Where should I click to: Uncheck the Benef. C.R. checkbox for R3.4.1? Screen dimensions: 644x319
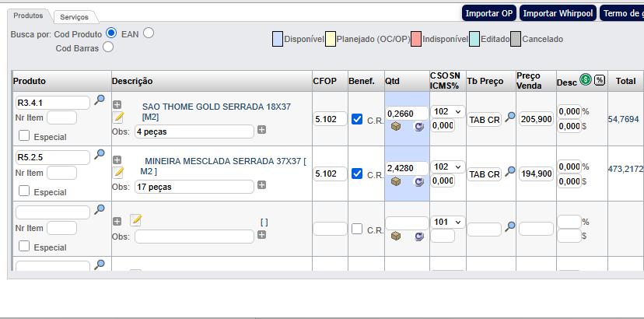point(357,119)
